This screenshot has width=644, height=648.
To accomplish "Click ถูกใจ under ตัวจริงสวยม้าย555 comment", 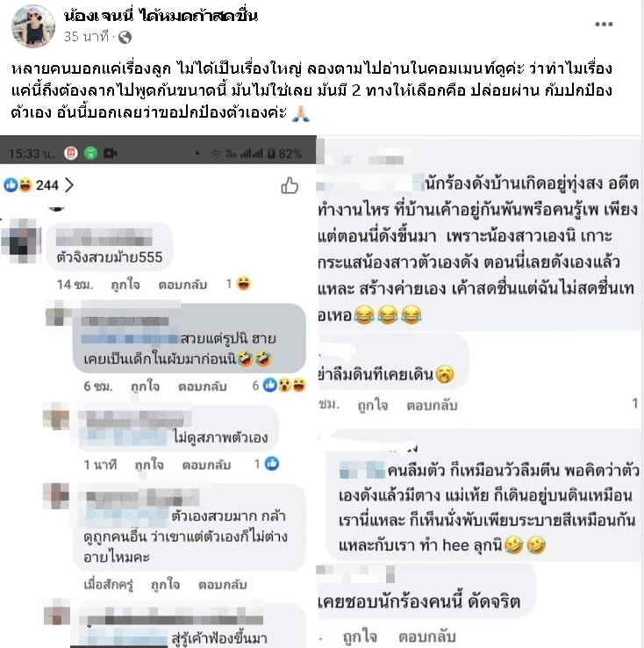I will [x=125, y=284].
